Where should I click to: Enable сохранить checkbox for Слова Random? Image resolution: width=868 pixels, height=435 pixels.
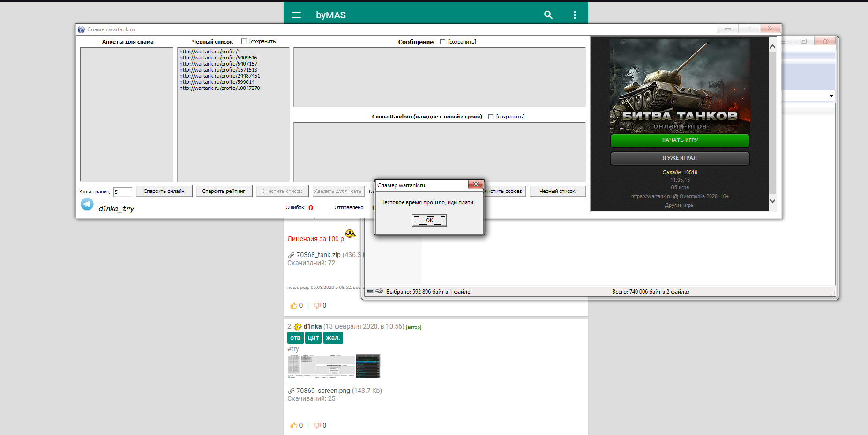click(x=491, y=117)
